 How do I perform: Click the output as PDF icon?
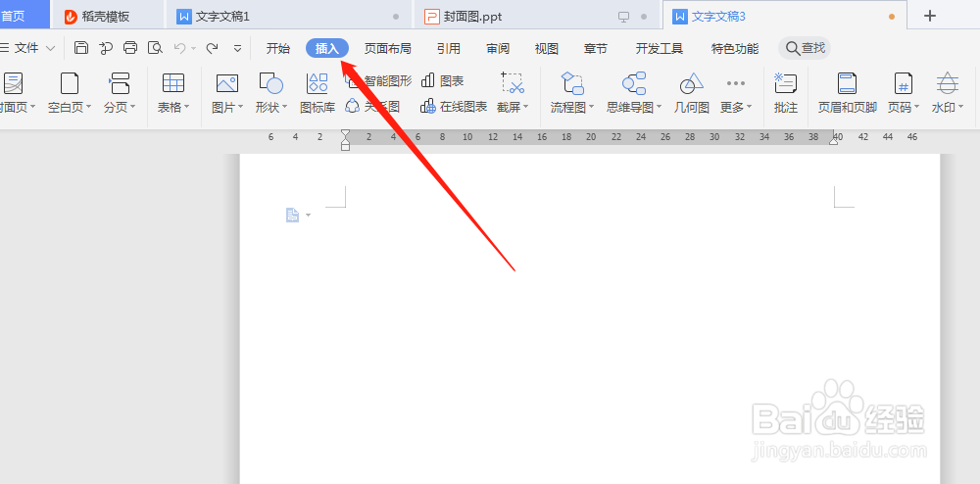[106, 47]
